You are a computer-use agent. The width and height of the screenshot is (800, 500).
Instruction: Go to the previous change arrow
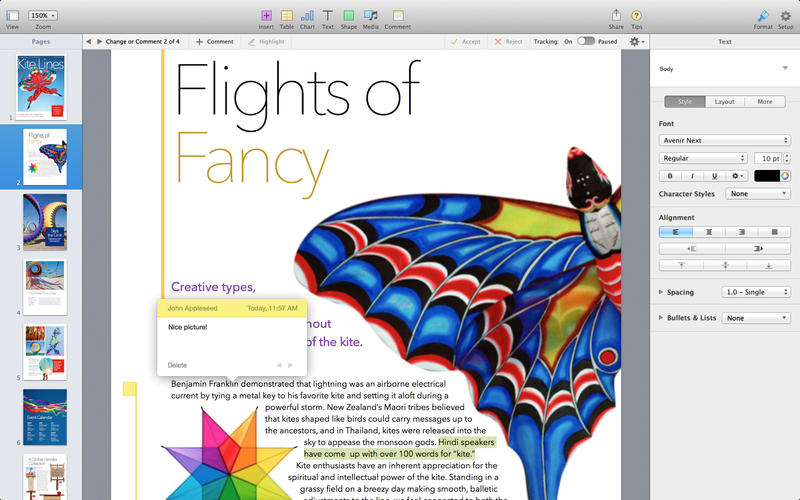[88, 41]
